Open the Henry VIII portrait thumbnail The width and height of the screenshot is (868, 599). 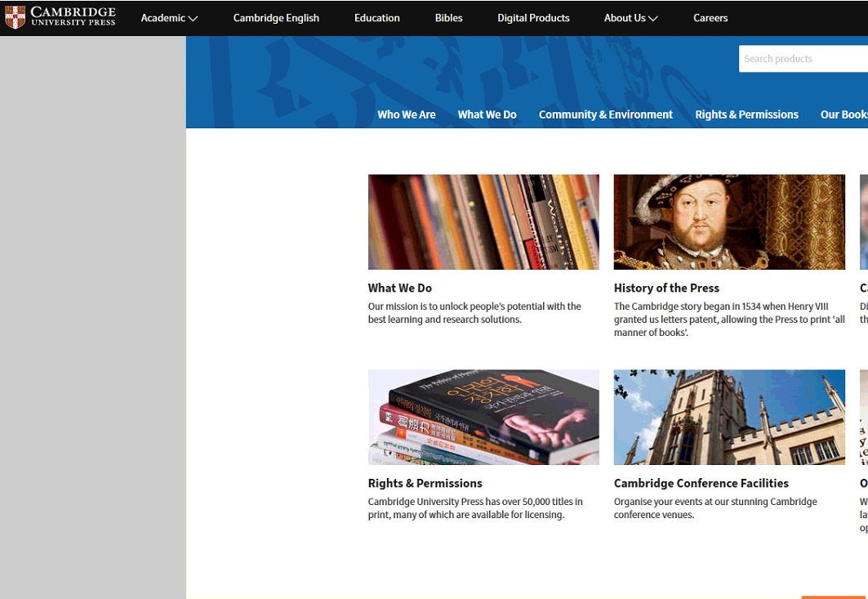pos(729,221)
